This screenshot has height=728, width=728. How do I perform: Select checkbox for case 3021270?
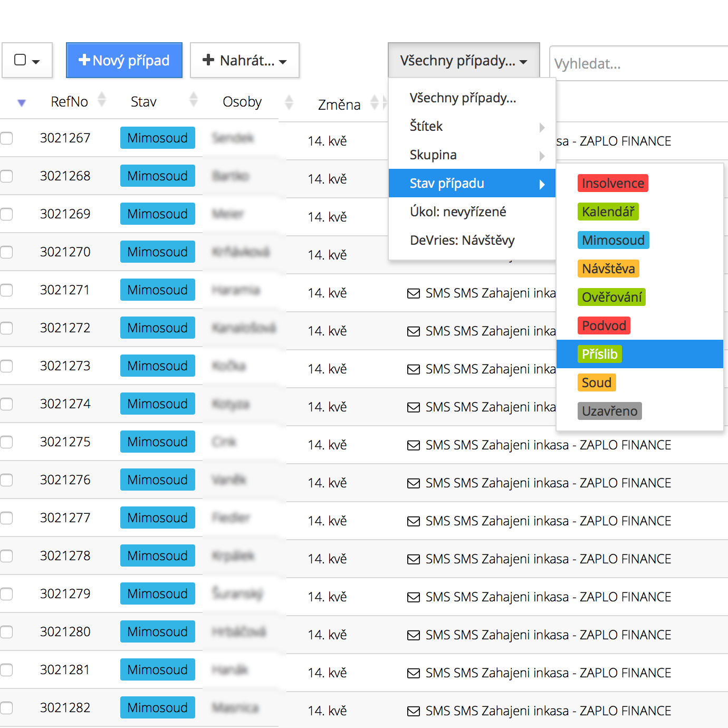coord(7,252)
